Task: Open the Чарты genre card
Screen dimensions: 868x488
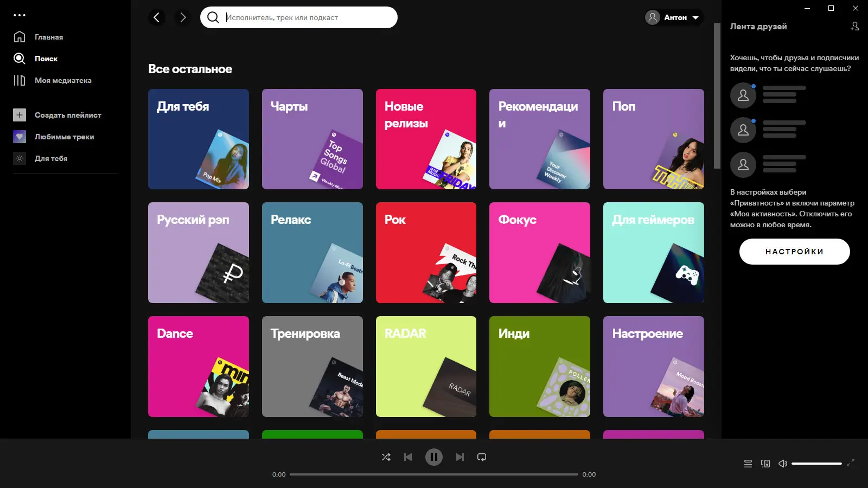Action: pyautogui.click(x=312, y=139)
